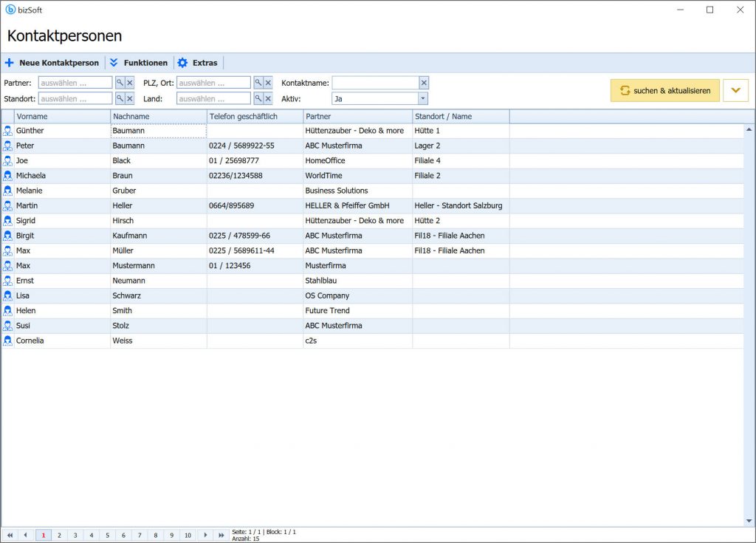Click the person icon of Martin Heller
The height and width of the screenshot is (543, 756).
click(7, 205)
